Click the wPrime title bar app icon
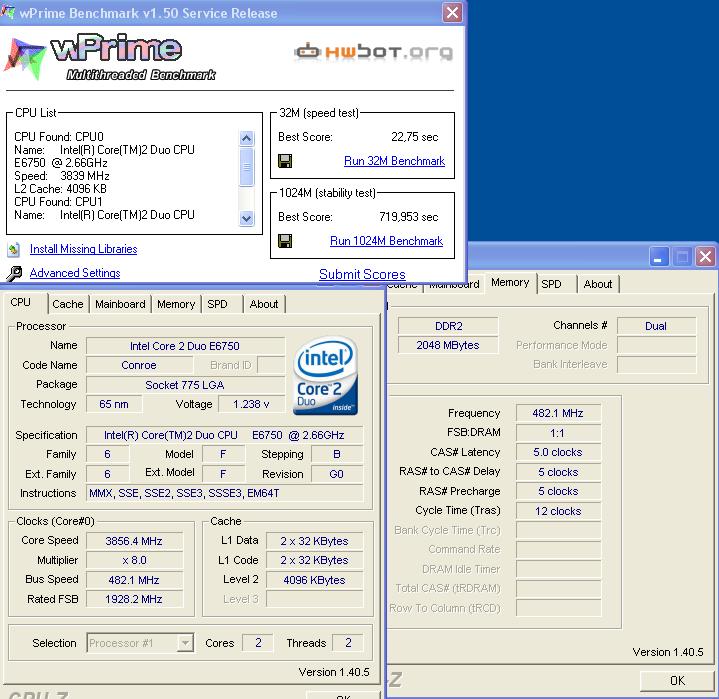 click(8, 12)
